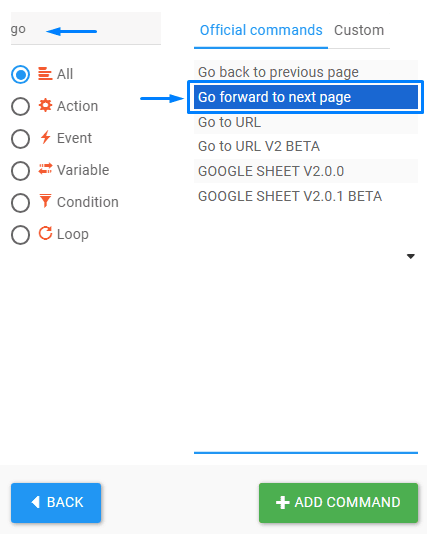Screen dimensions: 427x534
Task: Click the plus icon on Add Command
Action: [282, 502]
